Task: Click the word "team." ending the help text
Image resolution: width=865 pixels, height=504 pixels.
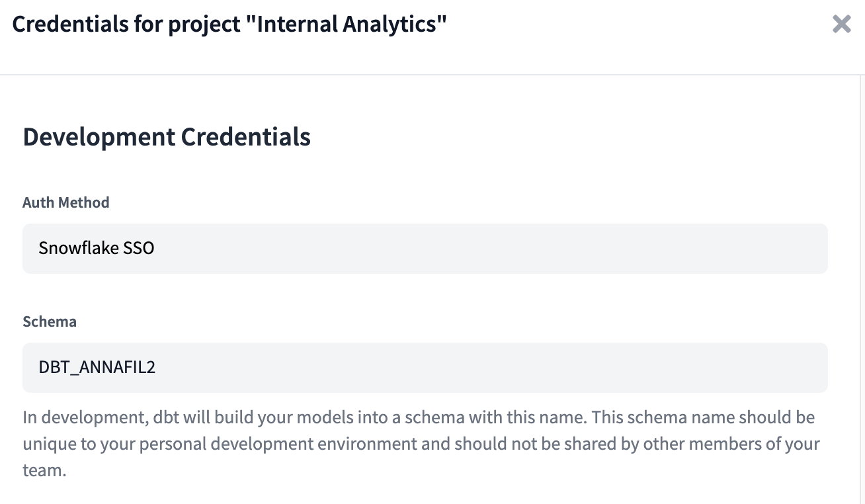Action: coord(44,471)
